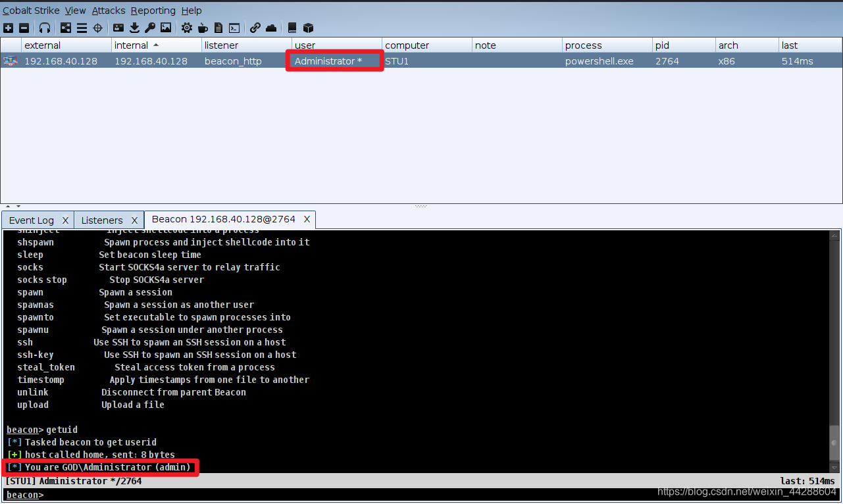
Task: Click the console vertical scrollbar thumb
Action: (834, 443)
